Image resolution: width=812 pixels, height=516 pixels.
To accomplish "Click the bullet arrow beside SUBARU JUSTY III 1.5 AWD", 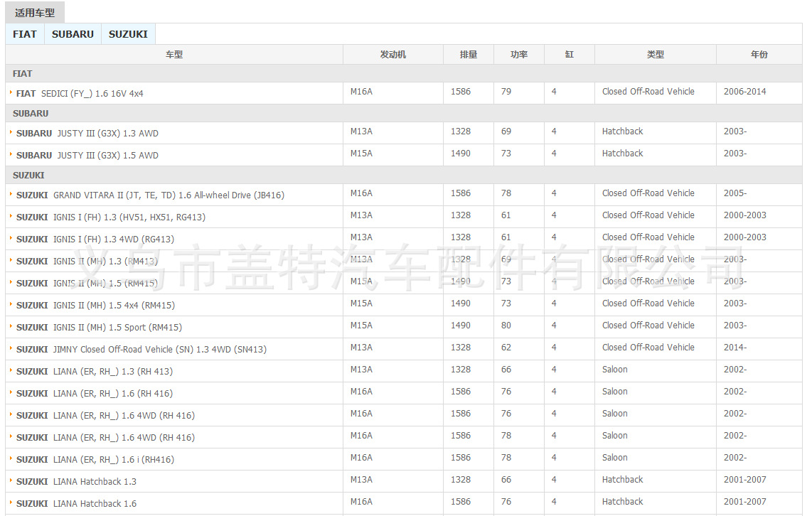I will [11, 154].
